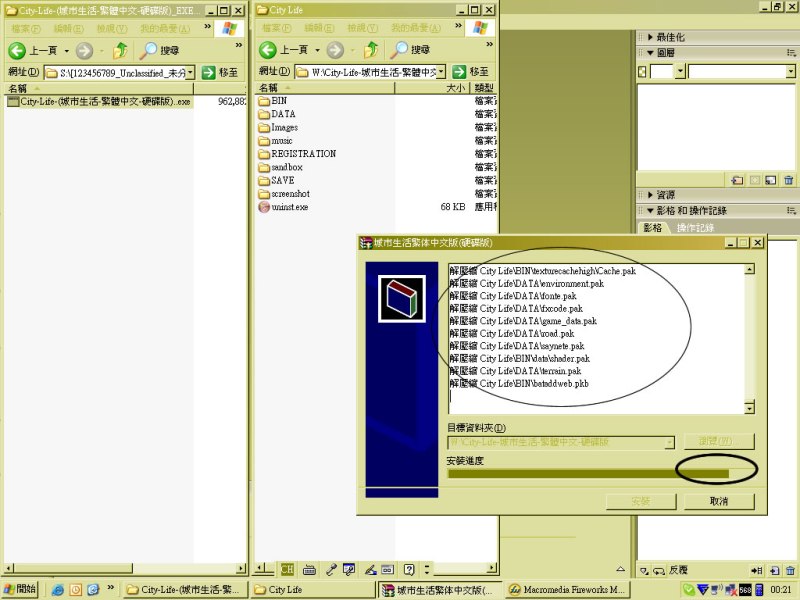Launch Internet Explorer from the quick launch bar
800x600 pixels.
click(x=58, y=590)
